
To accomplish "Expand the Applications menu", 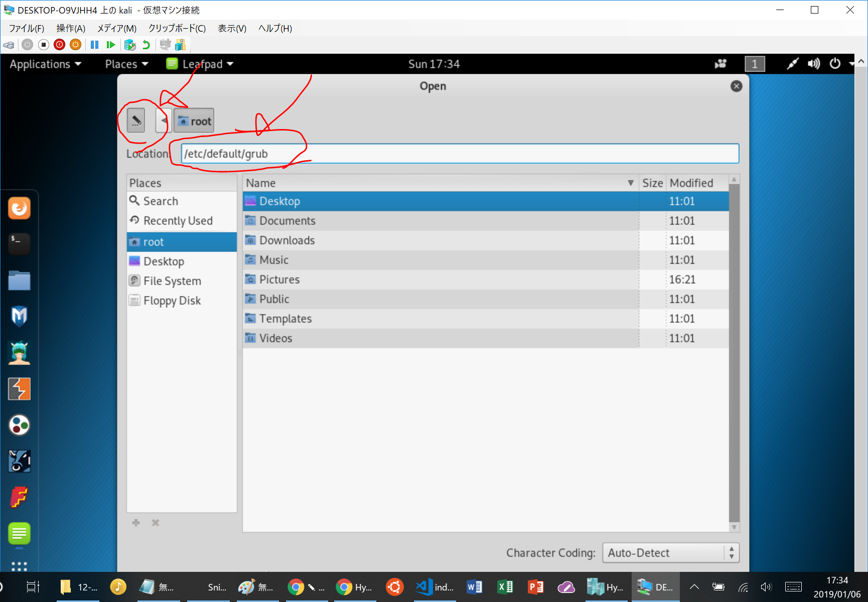I will tap(45, 64).
